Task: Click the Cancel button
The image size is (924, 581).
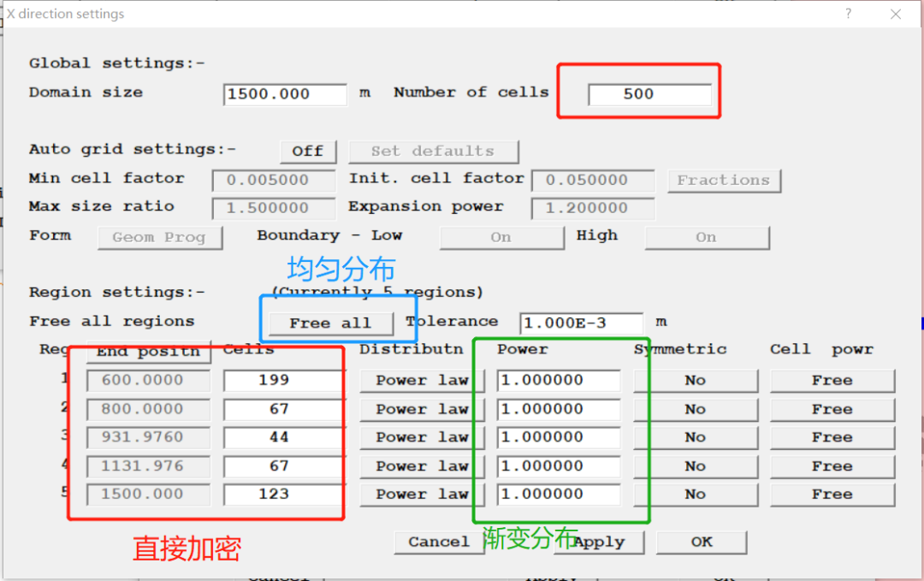Action: 439,542
